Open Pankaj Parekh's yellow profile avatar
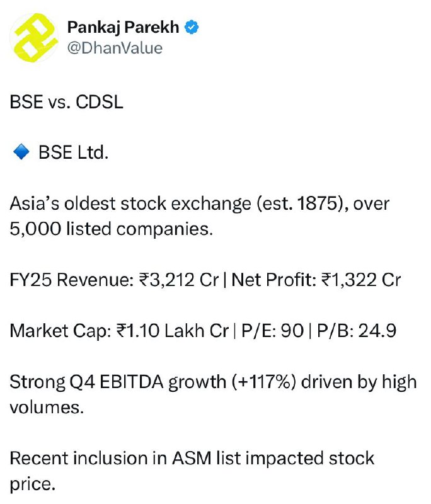This screenshot has width=431, height=504. (34, 38)
